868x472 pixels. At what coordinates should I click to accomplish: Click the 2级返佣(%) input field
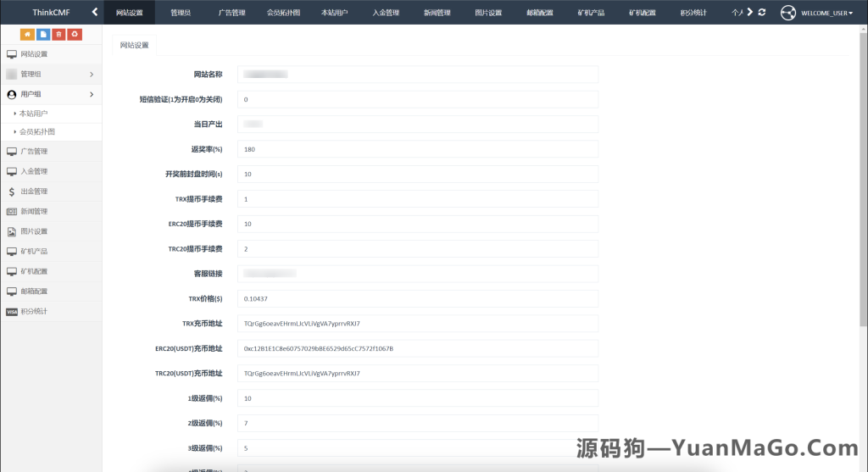point(418,423)
